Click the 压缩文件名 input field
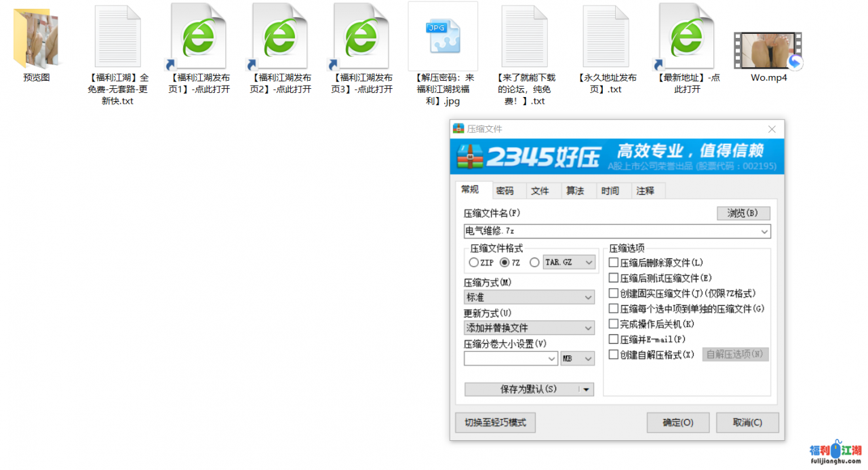The width and height of the screenshot is (868, 470). pyautogui.click(x=610, y=231)
